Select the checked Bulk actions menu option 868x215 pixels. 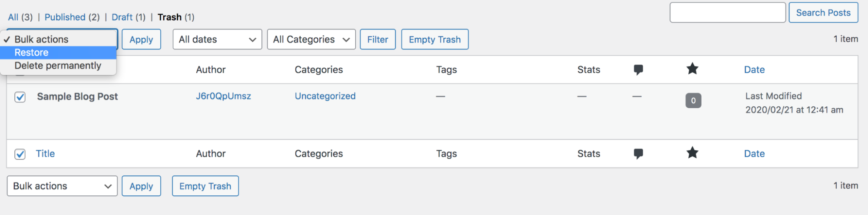(41, 40)
